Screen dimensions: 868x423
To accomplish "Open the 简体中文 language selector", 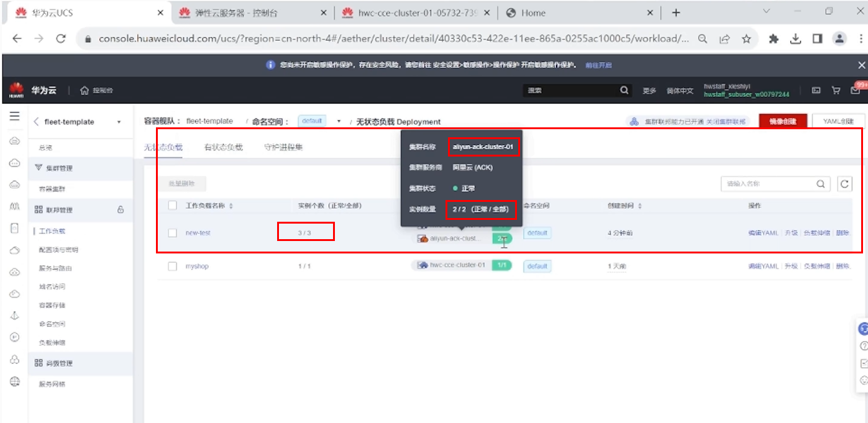I will pos(680,91).
